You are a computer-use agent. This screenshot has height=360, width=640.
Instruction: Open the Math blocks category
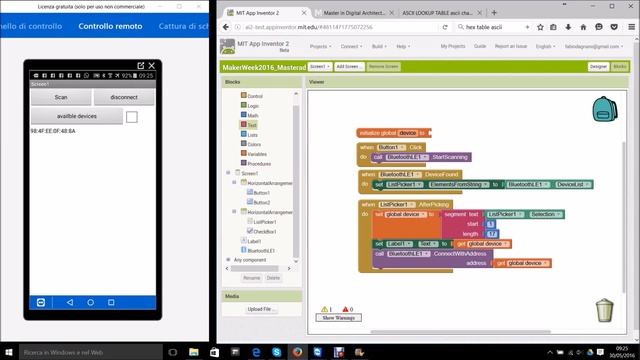[x=249, y=116]
